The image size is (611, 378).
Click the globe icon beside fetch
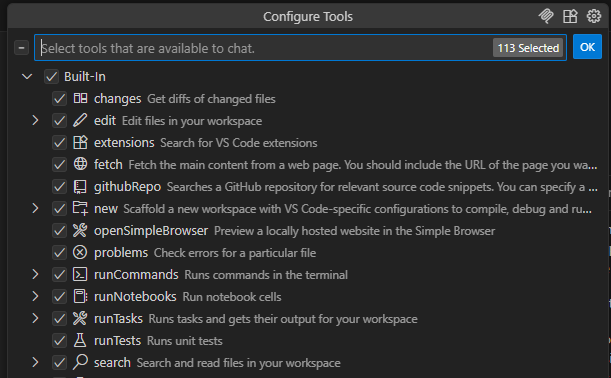pos(80,164)
